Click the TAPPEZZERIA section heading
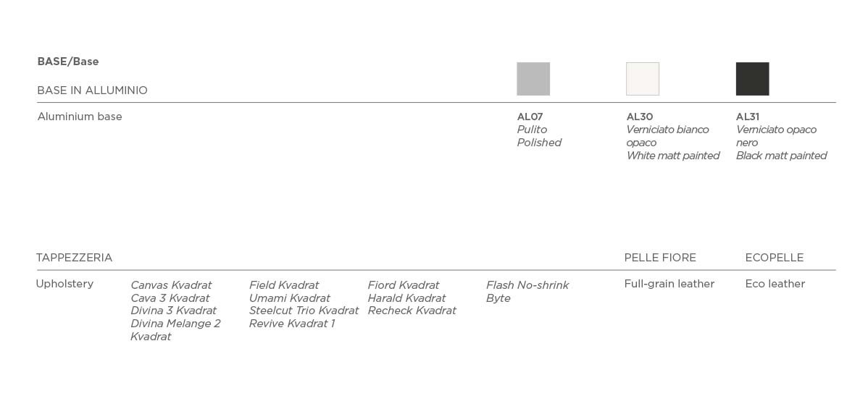 74,258
